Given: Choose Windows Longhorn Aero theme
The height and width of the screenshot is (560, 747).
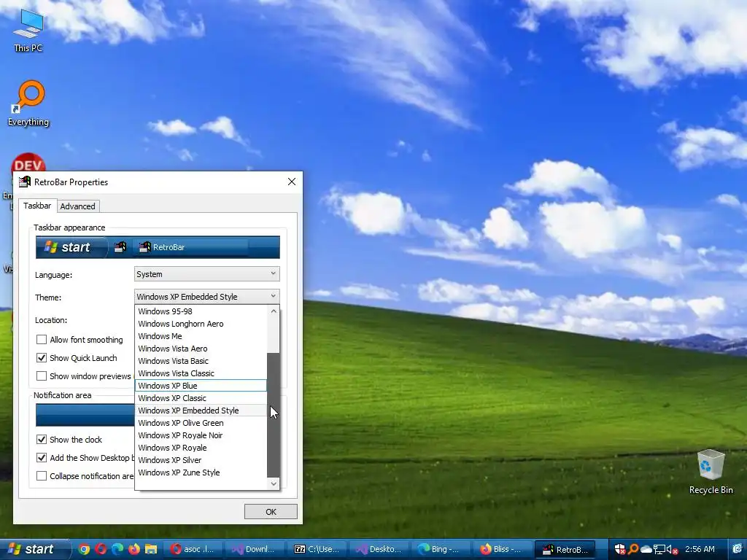Looking at the screenshot, I should (x=201, y=324).
